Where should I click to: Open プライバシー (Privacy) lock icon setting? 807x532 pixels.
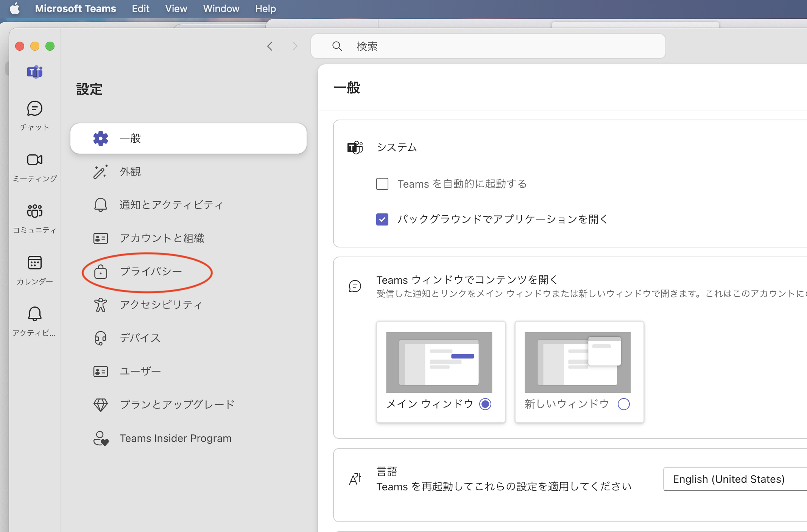(x=101, y=272)
